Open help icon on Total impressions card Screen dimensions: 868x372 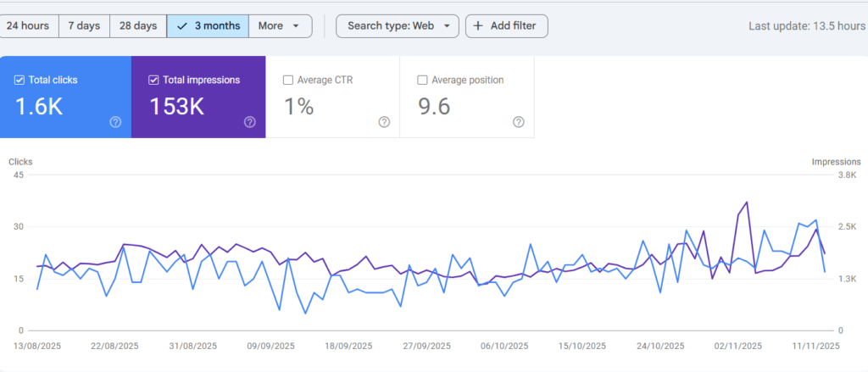click(249, 122)
